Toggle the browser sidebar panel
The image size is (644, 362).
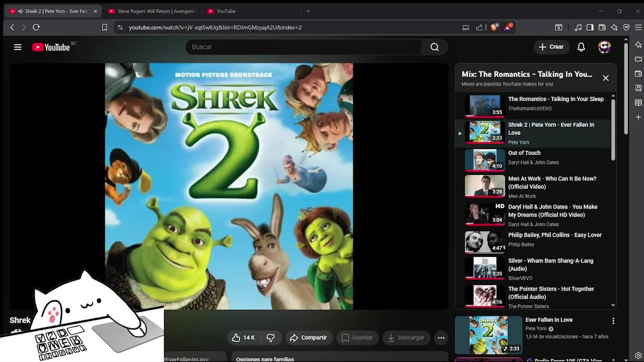[590, 28]
